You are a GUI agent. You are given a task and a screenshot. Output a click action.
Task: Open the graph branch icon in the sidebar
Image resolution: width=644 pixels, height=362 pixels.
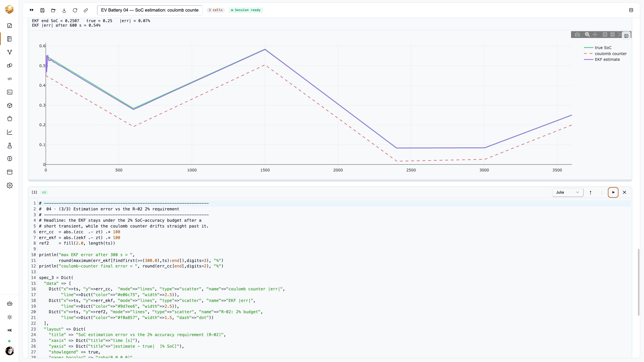[10, 52]
